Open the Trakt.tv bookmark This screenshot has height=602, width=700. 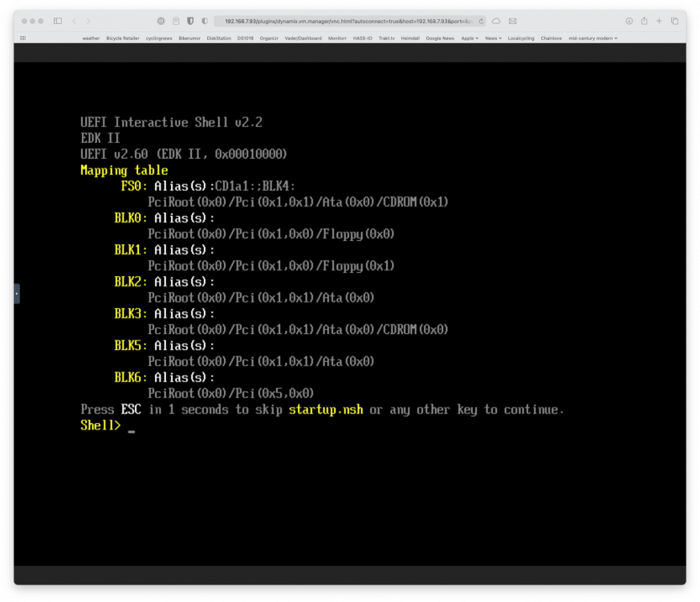pyautogui.click(x=387, y=39)
